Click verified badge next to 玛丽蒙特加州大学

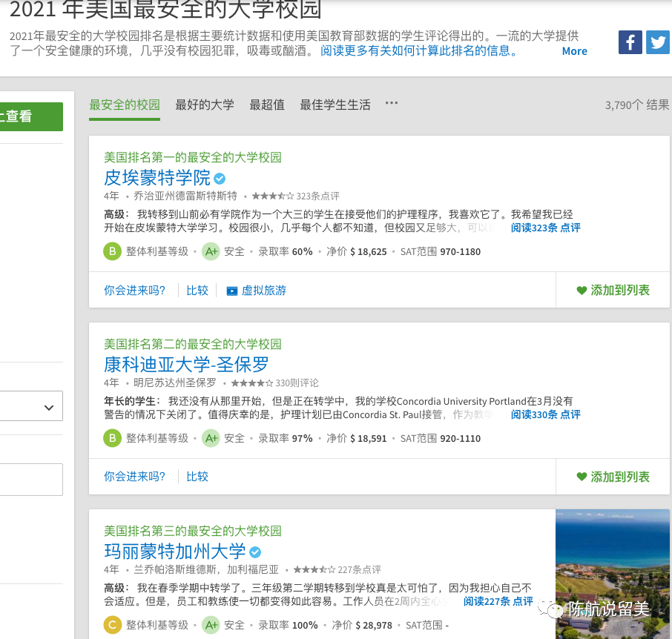click(255, 552)
